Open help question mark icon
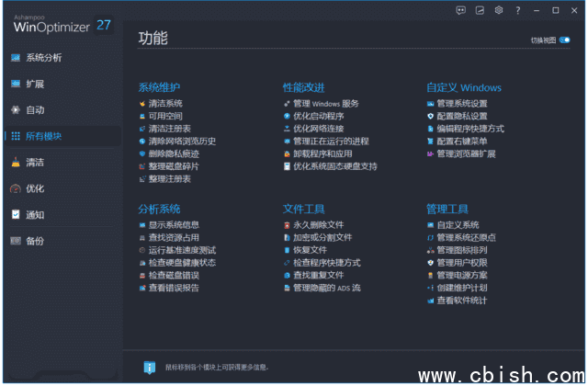Image resolution: width=588 pixels, height=386 pixels. tap(518, 10)
